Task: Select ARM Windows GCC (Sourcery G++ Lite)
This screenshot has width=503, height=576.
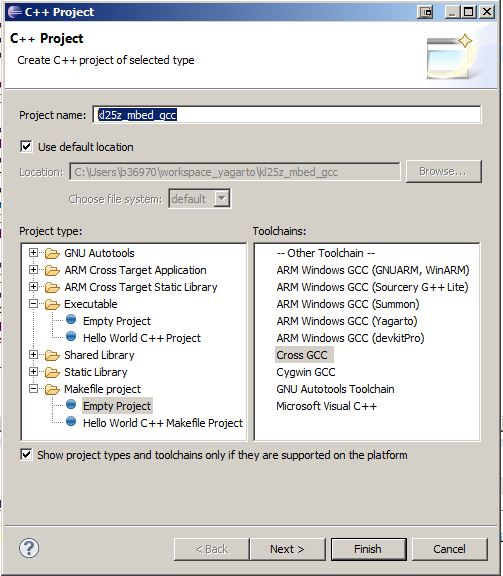Action: [x=372, y=287]
